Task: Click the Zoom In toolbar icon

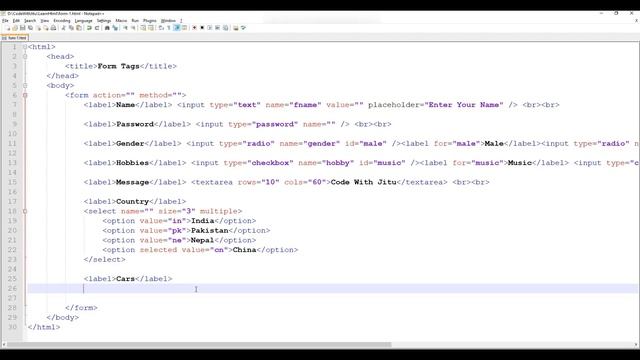Action: click(x=125, y=28)
